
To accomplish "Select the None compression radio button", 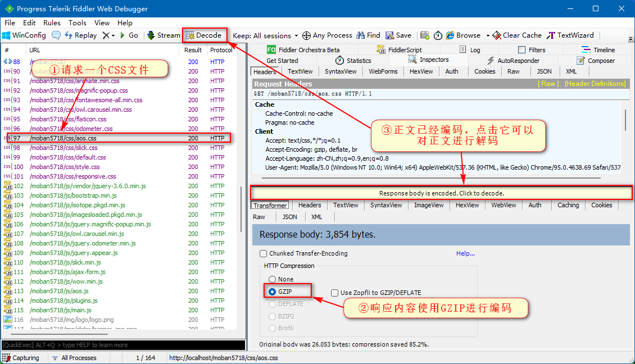I will pyautogui.click(x=273, y=279).
